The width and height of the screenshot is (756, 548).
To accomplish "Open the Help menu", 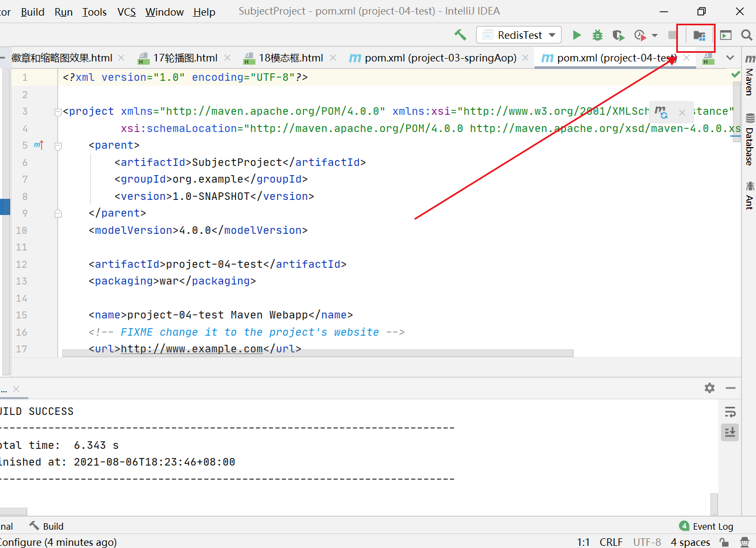I will pos(204,12).
